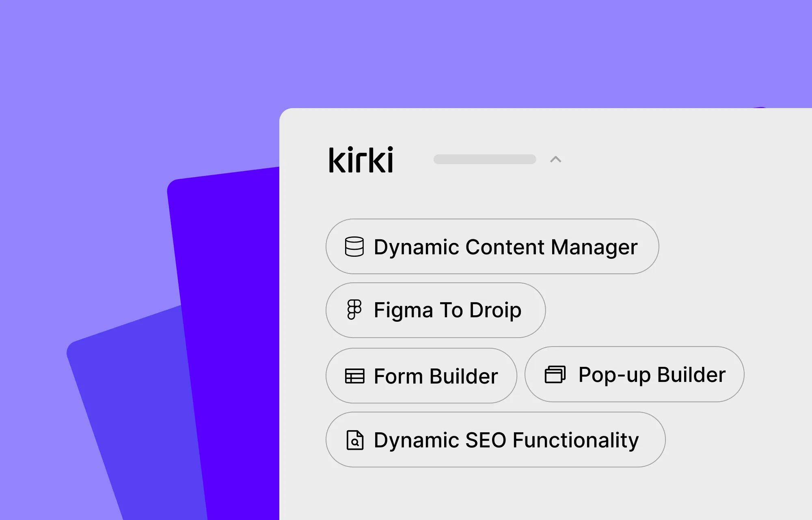812x520 pixels.
Task: Collapse the panel with the chevron-up arrow
Action: tap(556, 159)
